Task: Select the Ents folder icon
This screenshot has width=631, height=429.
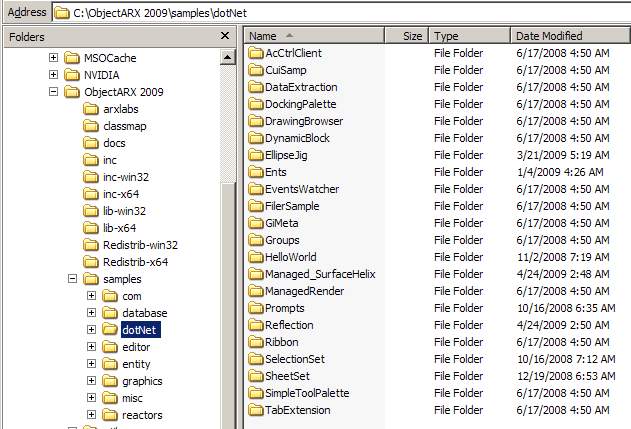Action: pos(256,172)
